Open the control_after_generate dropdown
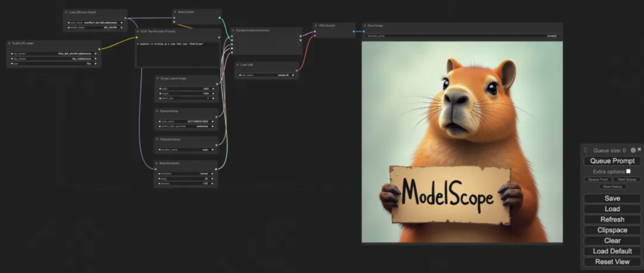The image size is (644, 273). (187, 126)
